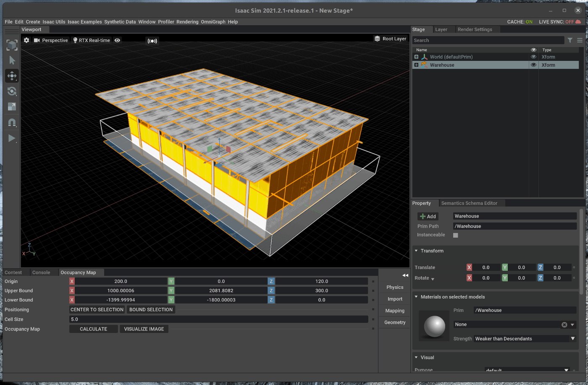Toggle the Instanceable checkbox
The image size is (588, 385).
click(x=456, y=235)
